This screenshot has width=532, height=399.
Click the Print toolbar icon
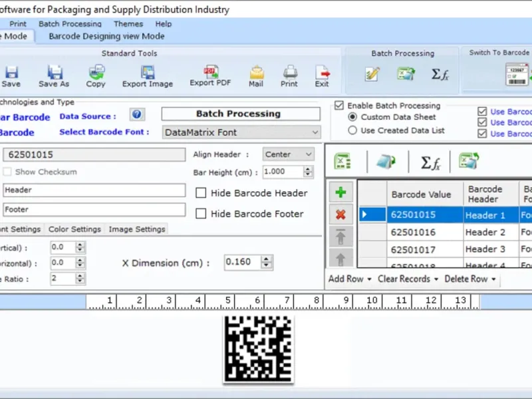(289, 72)
